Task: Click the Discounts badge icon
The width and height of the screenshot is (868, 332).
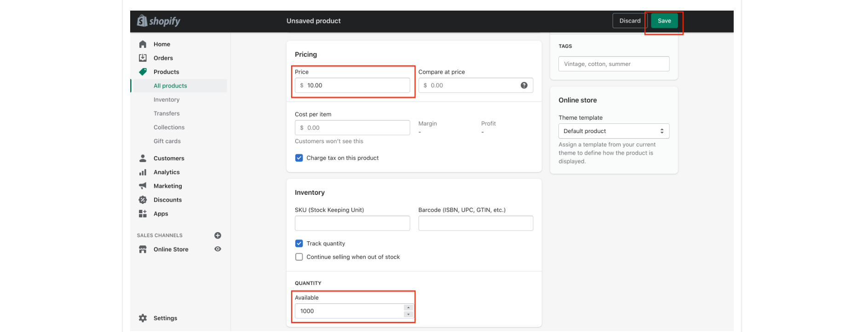Action: click(x=143, y=200)
